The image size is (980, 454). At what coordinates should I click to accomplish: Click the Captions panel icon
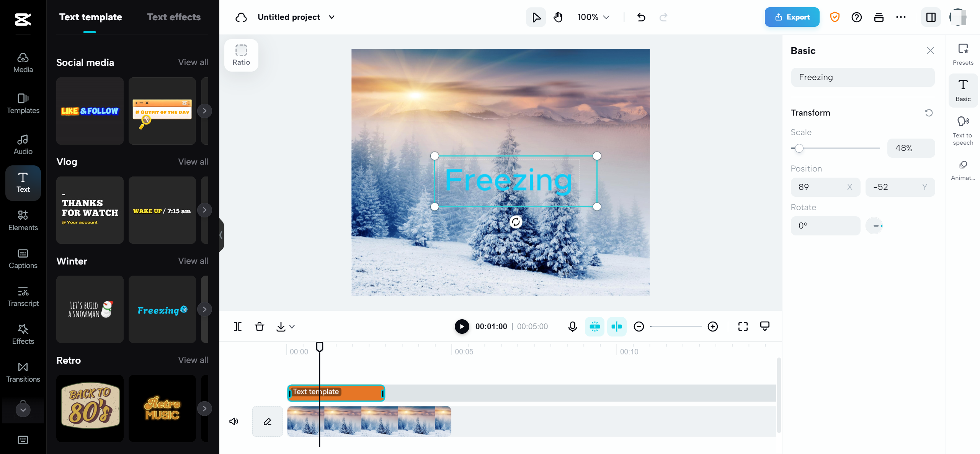(x=23, y=259)
